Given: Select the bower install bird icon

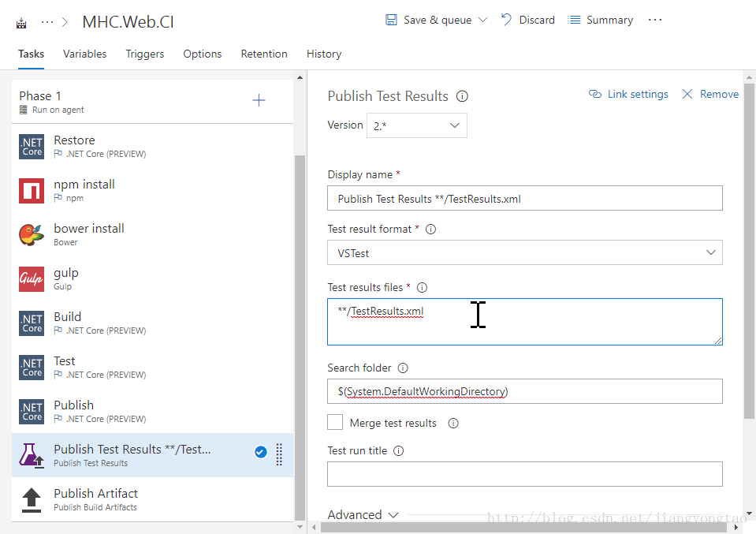Looking at the screenshot, I should 32,235.
